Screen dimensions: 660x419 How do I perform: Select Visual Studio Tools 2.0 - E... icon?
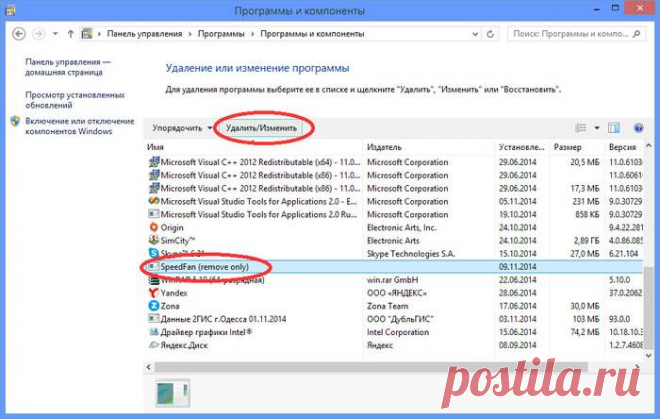click(x=154, y=201)
